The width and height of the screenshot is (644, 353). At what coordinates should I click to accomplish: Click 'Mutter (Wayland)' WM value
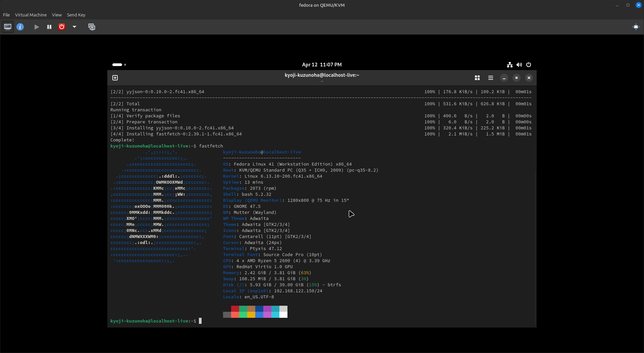pos(255,213)
